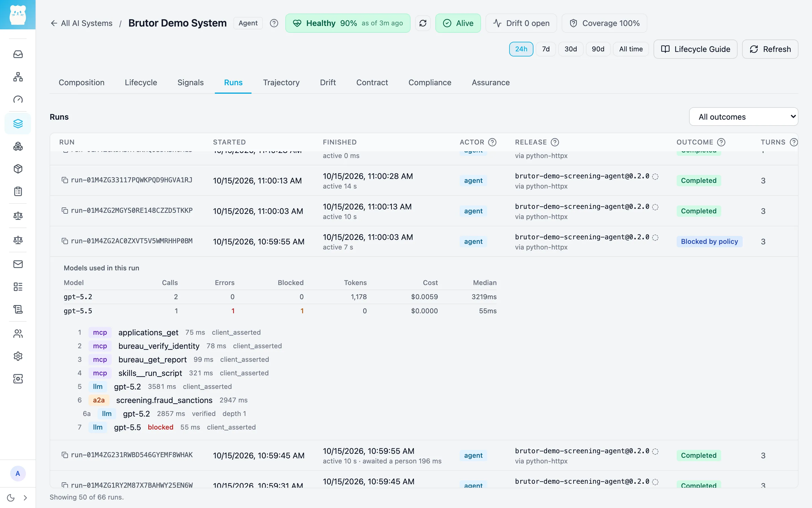Open the users sidebar icon
The width and height of the screenshot is (812, 508).
18,334
